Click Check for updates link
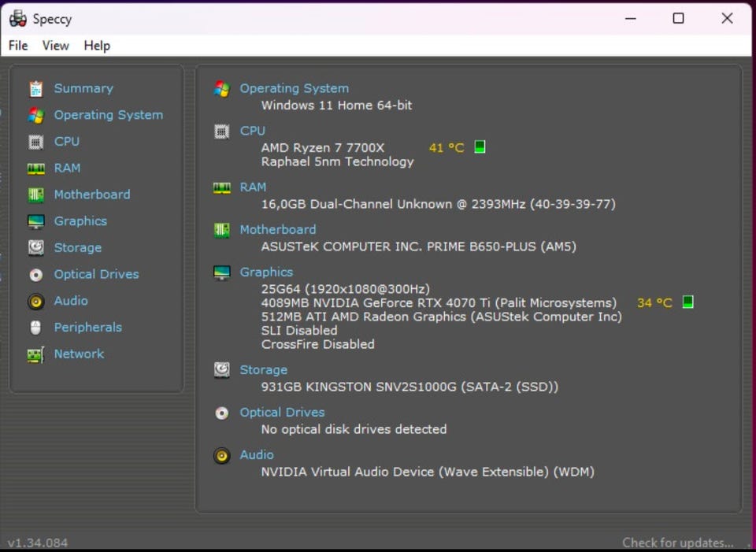 (x=678, y=543)
